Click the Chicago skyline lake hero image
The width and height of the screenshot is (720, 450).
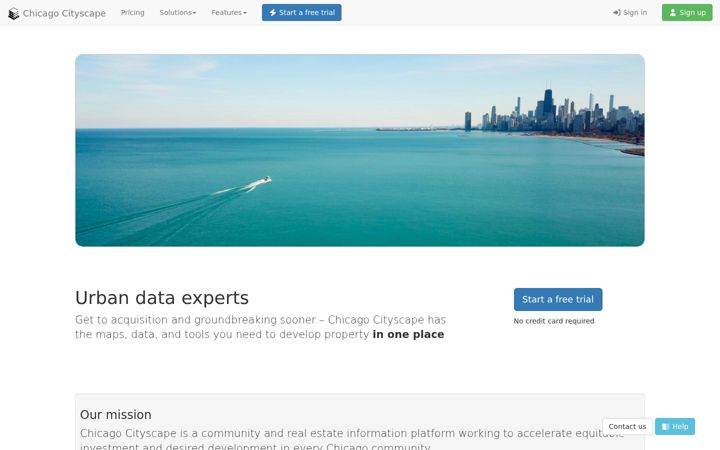[360, 150]
